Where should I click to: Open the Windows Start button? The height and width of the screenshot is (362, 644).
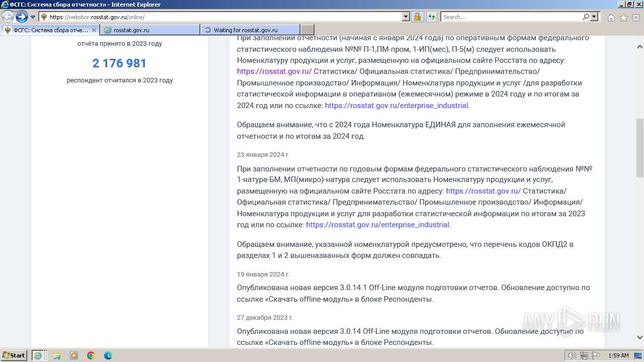pyautogui.click(x=14, y=355)
